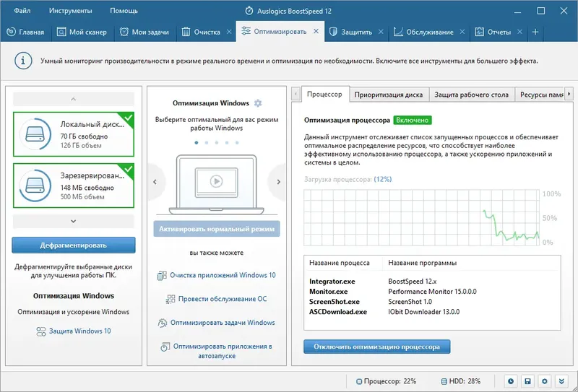The width and height of the screenshot is (578, 392).
Task: Close the Защитить tab
Action: click(381, 32)
